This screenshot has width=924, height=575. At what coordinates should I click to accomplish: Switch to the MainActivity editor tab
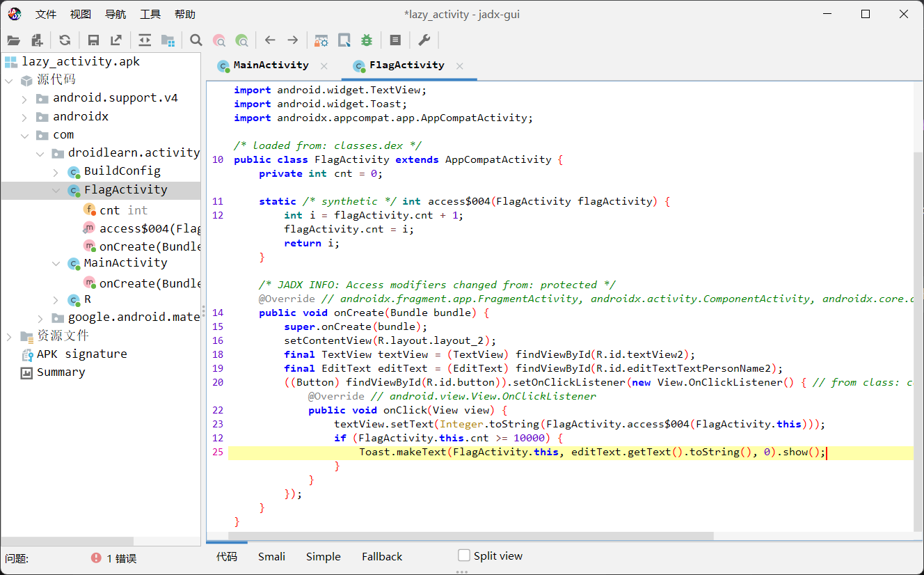click(271, 65)
